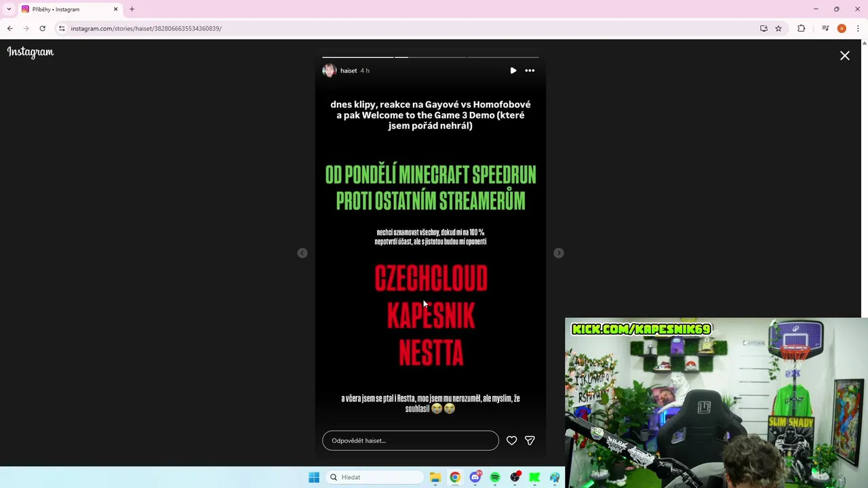This screenshot has height=488, width=868.
Task: Click the browser back arrow
Action: coord(9,28)
